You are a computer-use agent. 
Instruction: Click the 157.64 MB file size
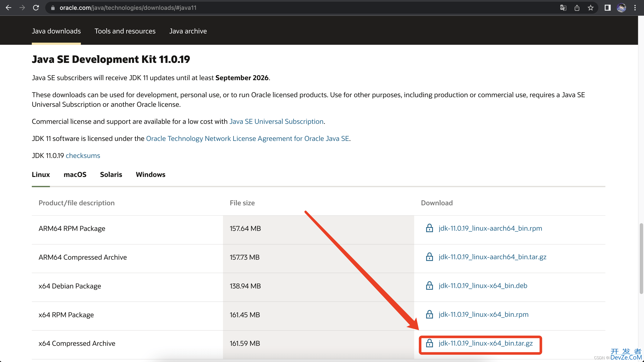click(245, 228)
